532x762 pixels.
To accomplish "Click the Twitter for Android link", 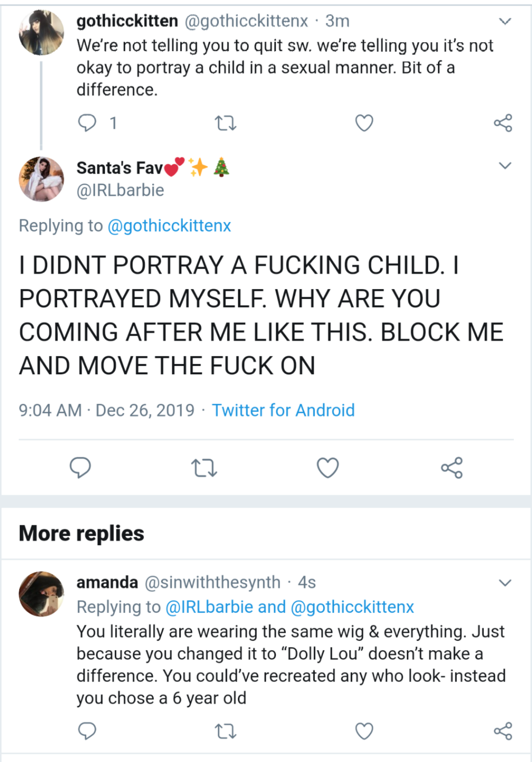I will [x=283, y=410].
